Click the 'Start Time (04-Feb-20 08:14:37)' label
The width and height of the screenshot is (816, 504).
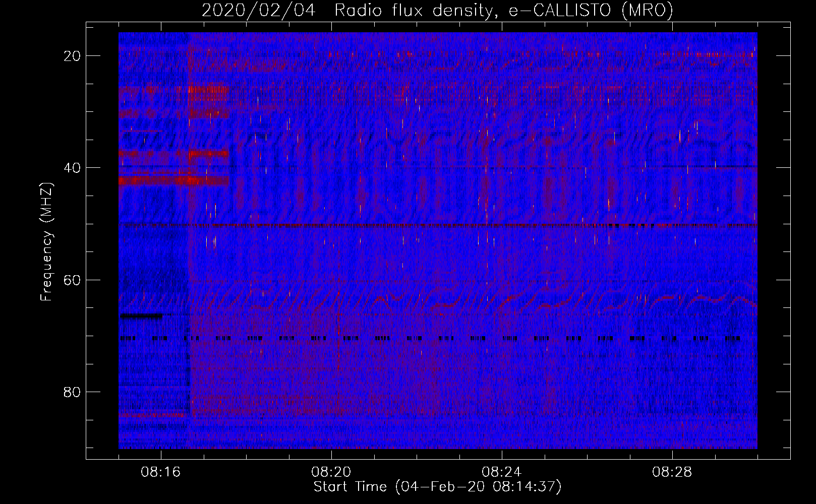(x=437, y=487)
